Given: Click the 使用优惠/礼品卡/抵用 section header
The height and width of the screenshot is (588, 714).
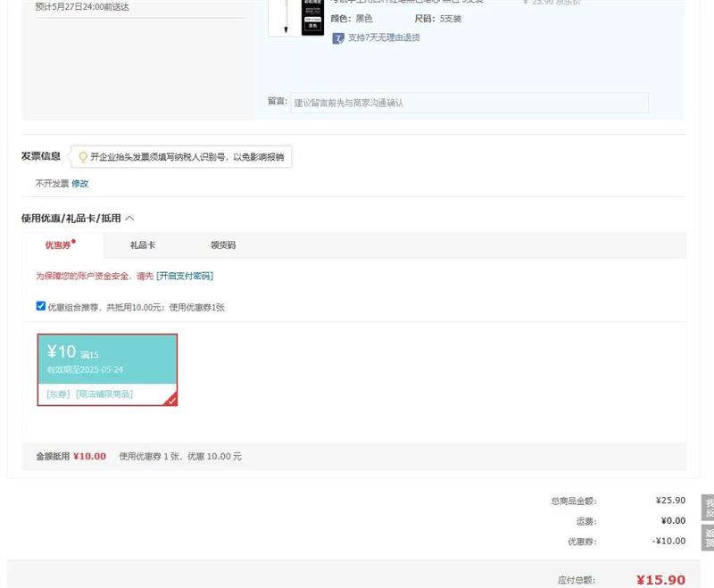Looking at the screenshot, I should [71, 218].
